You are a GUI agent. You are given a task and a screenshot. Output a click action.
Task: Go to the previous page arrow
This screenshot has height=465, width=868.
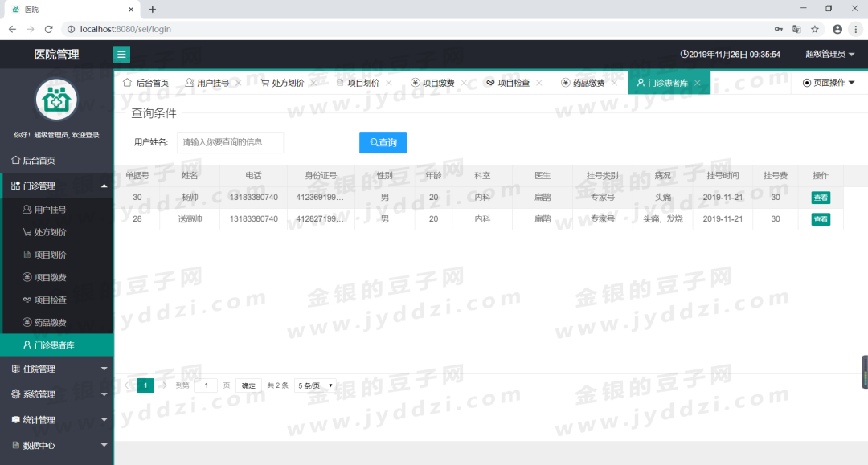point(127,385)
